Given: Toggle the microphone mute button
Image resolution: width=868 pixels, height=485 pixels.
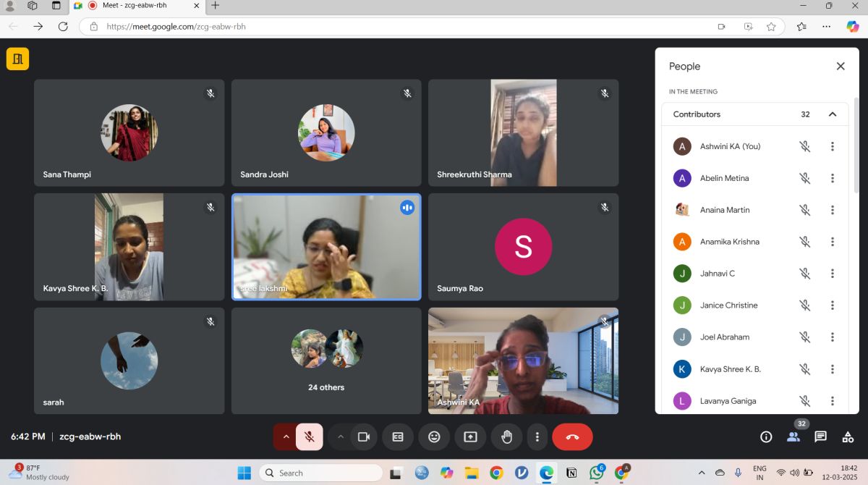Looking at the screenshot, I should pyautogui.click(x=309, y=436).
